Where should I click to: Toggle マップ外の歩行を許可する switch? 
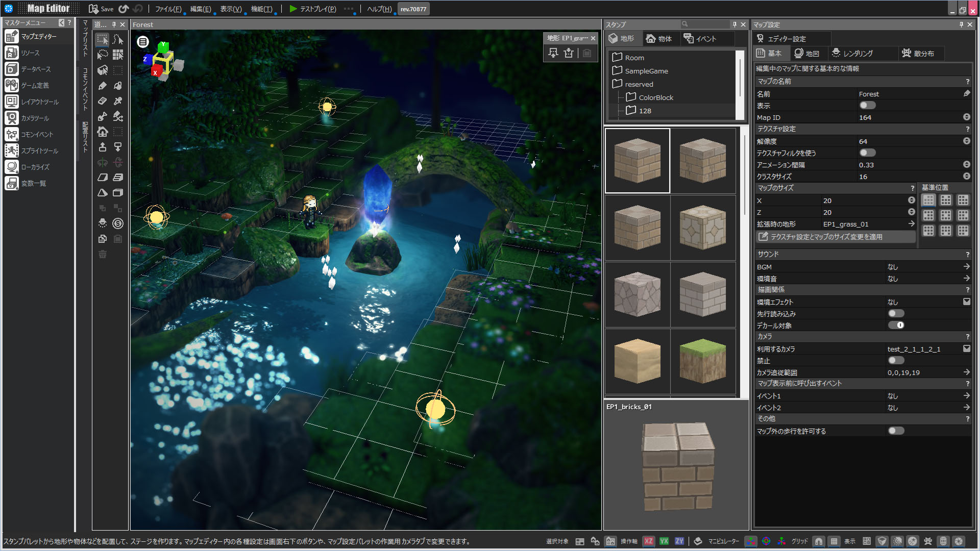point(896,431)
